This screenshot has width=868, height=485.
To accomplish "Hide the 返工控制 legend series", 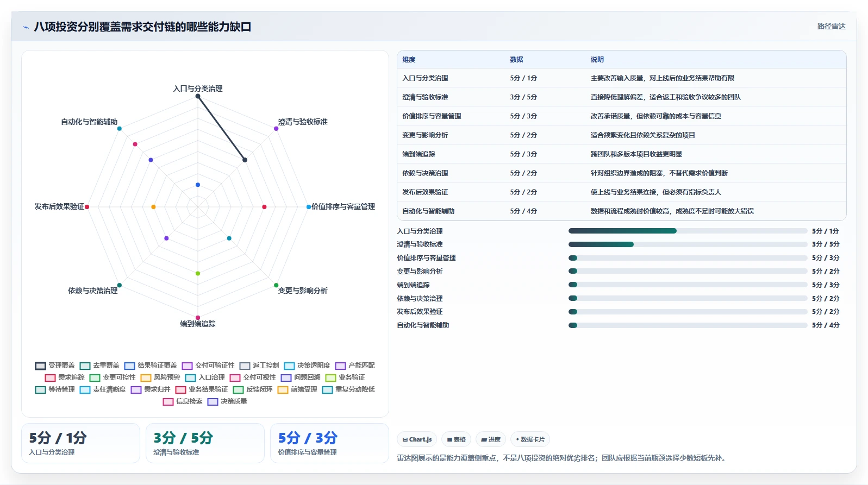I will 259,366.
